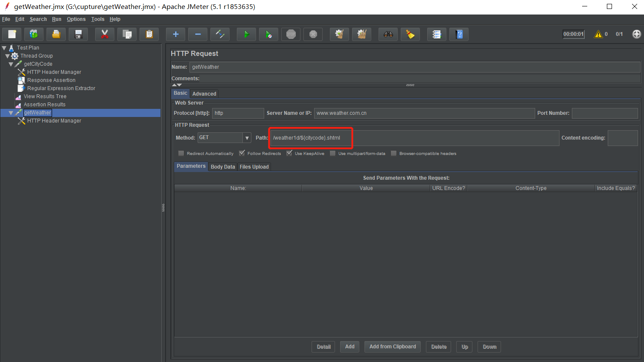Viewport: 644px width, 362px height.
Task: Click the New test plan toolbar icon
Action: click(x=12, y=34)
